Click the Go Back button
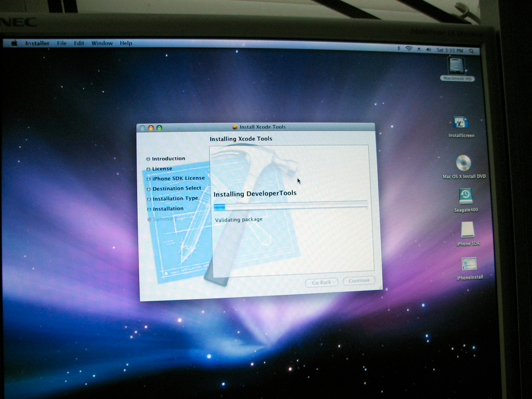This screenshot has width=532, height=399. coord(321,282)
